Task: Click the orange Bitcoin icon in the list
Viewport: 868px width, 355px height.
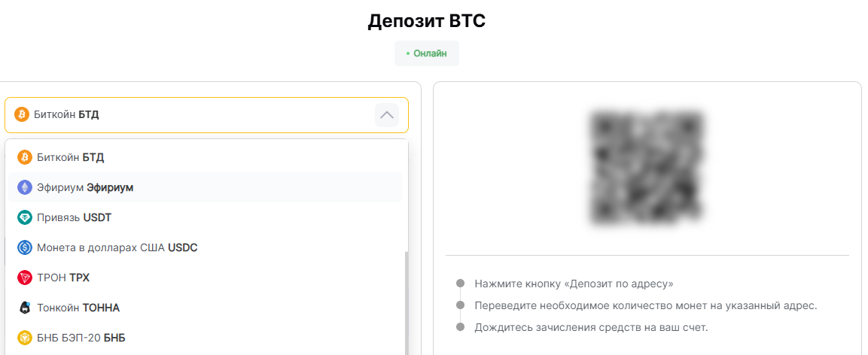Action: pyautogui.click(x=25, y=158)
